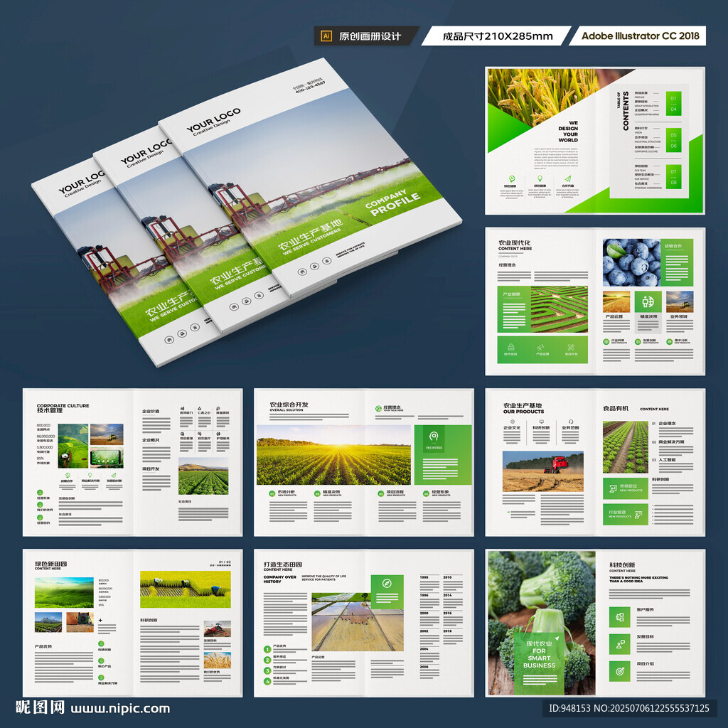Viewport: 728px width, 728px height.
Task: Click the green '05 06' page number box
Action: coord(673,140)
